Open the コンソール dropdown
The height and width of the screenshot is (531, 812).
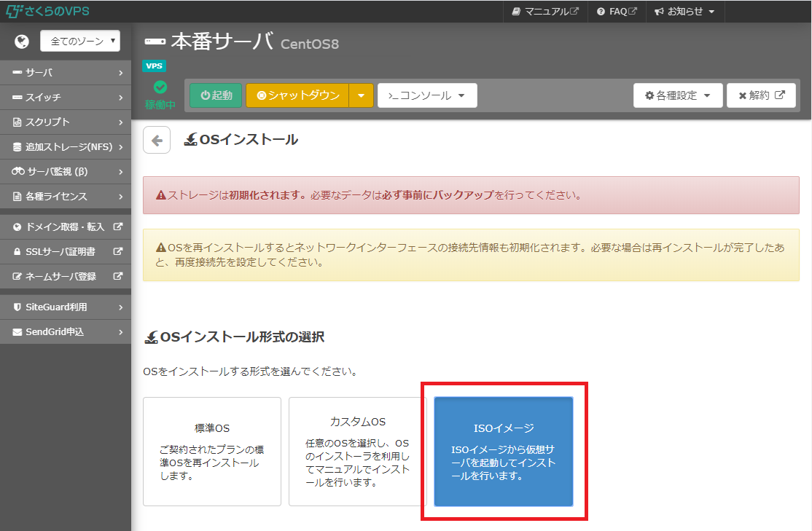(427, 95)
